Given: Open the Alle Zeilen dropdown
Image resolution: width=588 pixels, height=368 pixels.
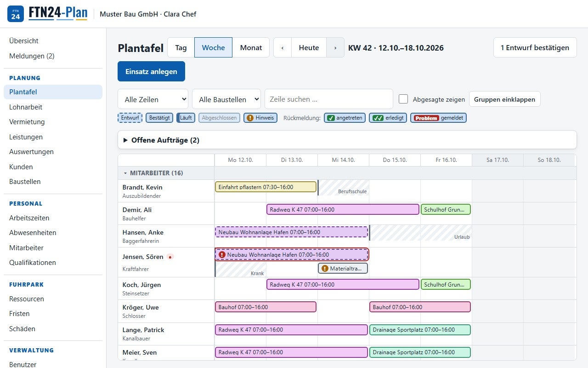Looking at the screenshot, I should tap(153, 99).
